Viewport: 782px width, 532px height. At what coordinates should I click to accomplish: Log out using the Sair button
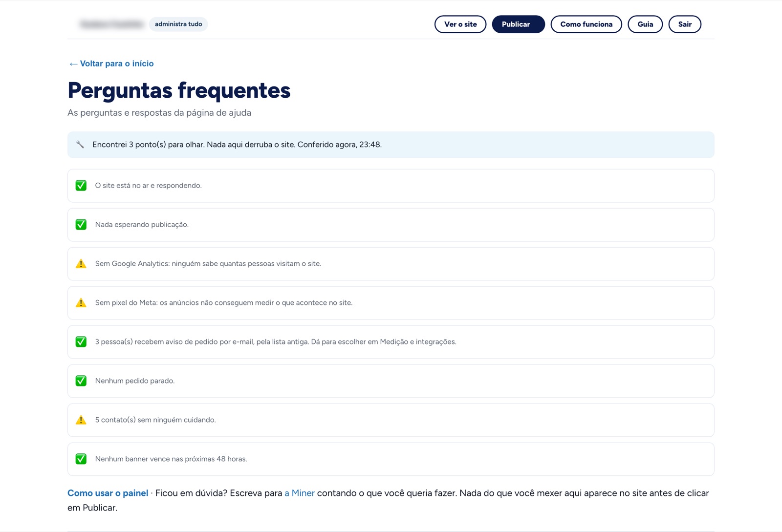685,24
